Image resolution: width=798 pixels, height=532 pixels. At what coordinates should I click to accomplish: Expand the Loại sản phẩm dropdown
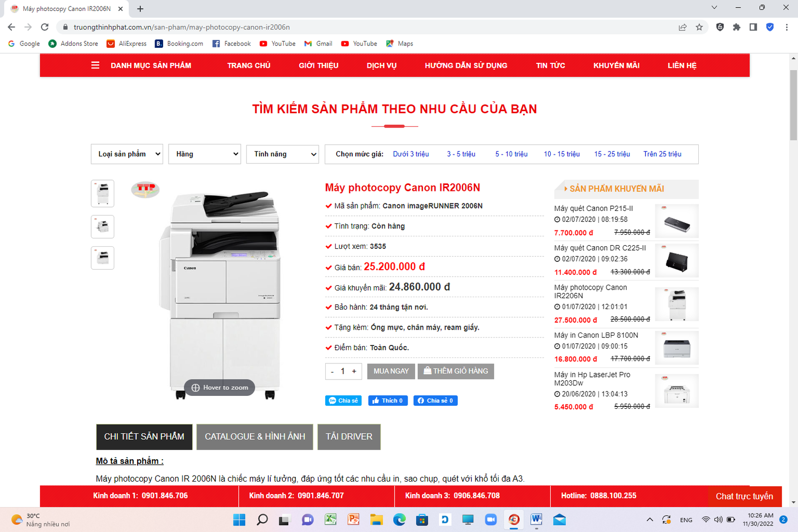click(x=127, y=154)
